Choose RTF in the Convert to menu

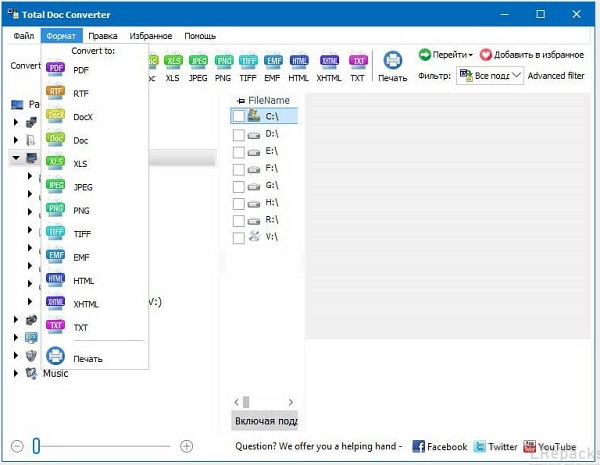tap(95, 93)
